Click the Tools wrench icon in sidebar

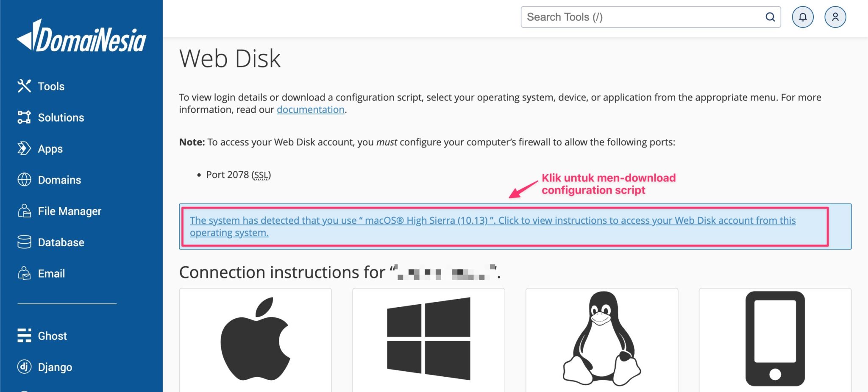tap(24, 86)
